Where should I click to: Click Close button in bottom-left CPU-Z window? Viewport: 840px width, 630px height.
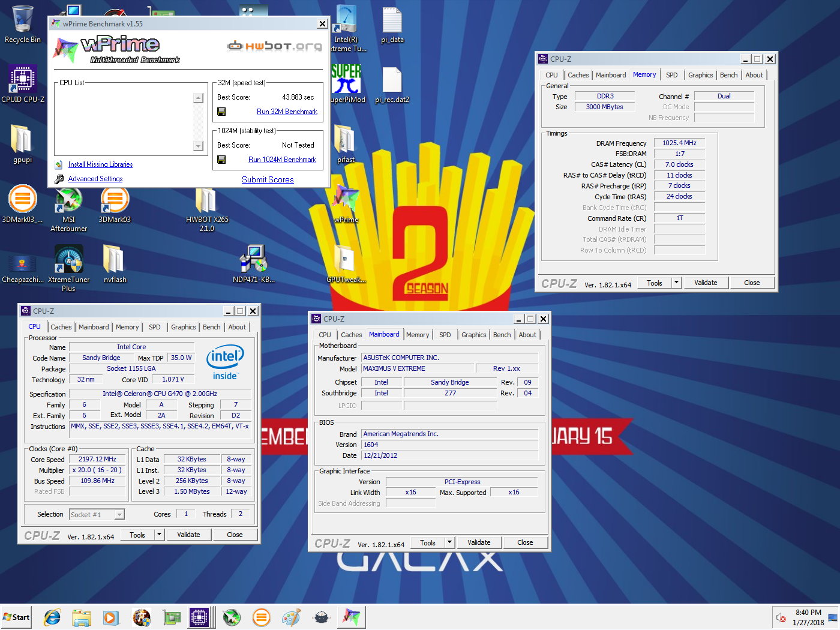click(x=235, y=535)
